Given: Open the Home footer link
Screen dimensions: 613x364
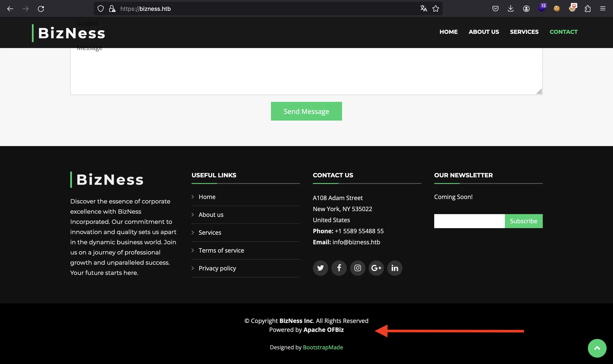Looking at the screenshot, I should (x=207, y=197).
